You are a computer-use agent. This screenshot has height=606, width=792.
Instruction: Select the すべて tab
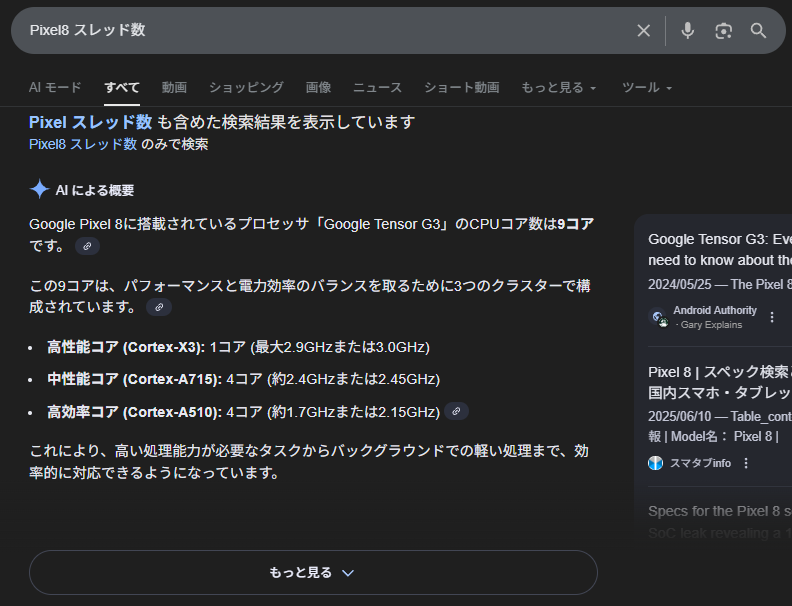[x=122, y=87]
